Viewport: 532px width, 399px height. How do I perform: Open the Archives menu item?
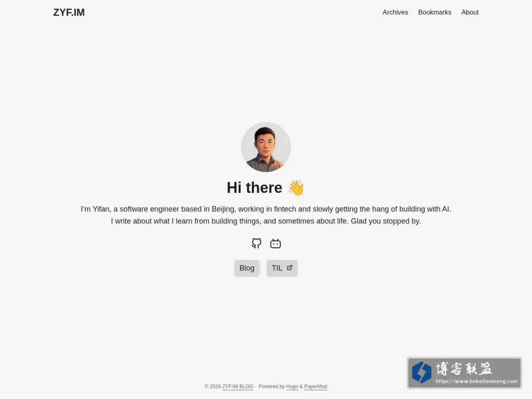(395, 12)
